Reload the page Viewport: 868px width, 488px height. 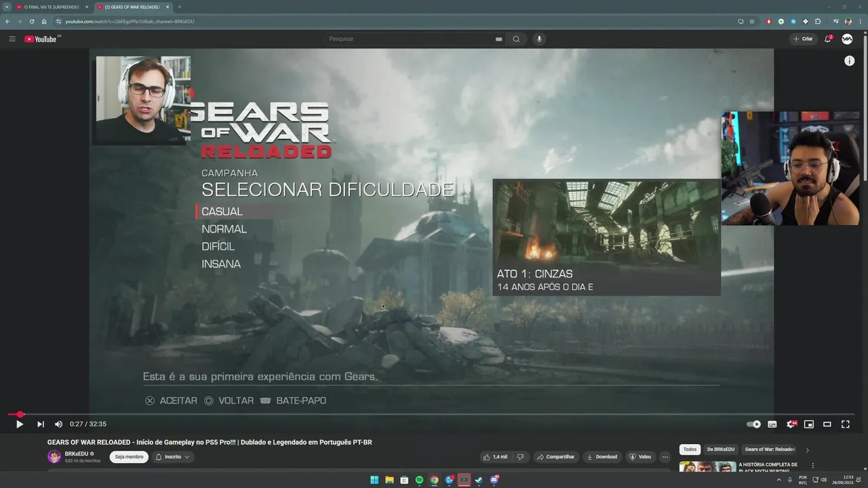tap(31, 21)
